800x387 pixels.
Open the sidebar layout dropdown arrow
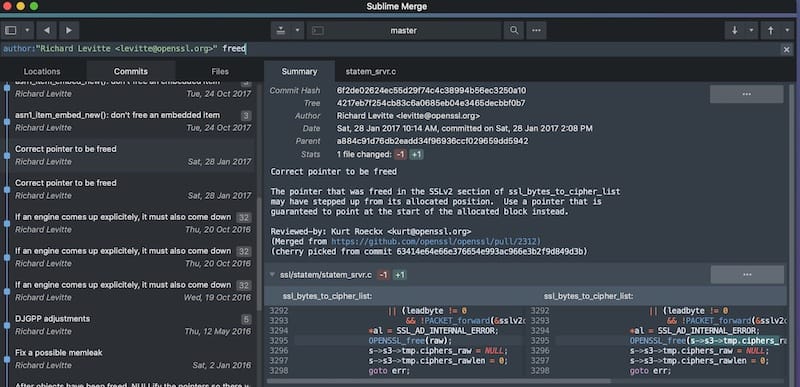coord(27,31)
